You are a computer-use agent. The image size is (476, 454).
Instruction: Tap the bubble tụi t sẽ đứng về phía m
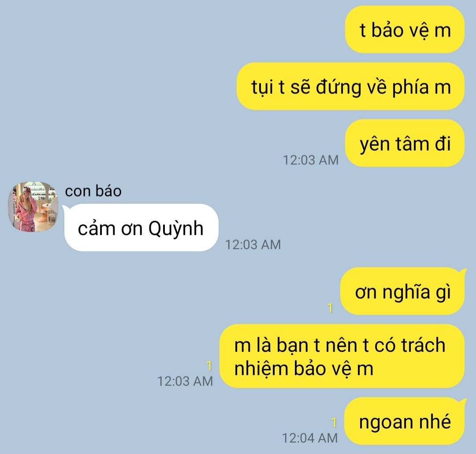pyautogui.click(x=351, y=86)
